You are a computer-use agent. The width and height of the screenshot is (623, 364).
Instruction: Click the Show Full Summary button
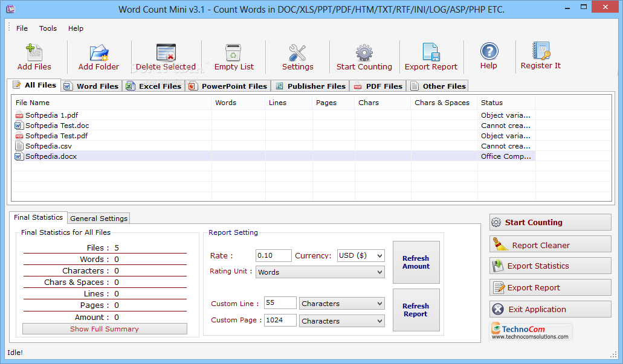pos(105,329)
